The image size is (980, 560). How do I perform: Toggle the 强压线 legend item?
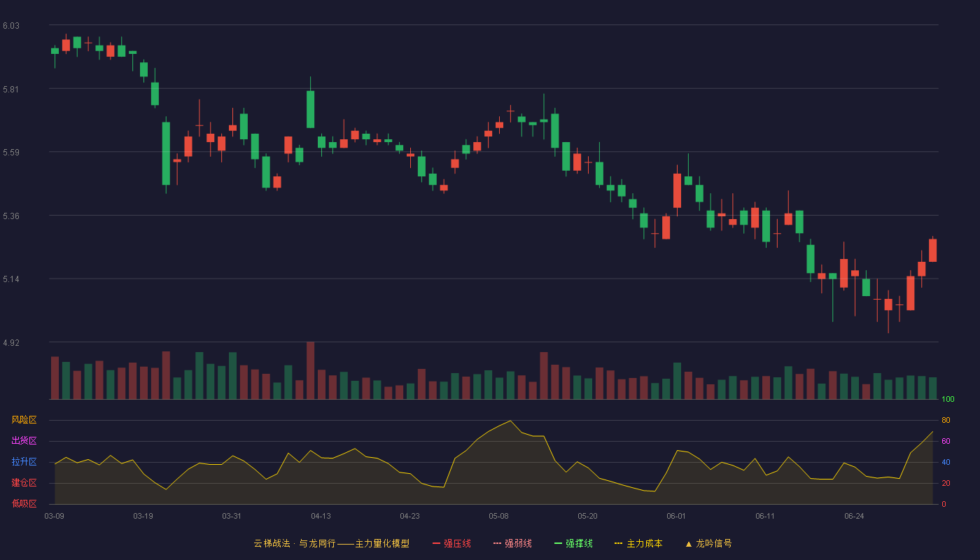pos(451,543)
